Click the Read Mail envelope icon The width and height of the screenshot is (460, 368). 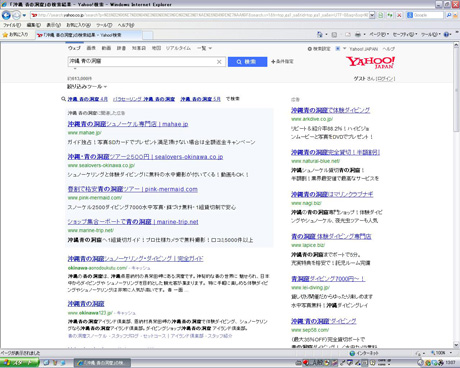(347, 34)
